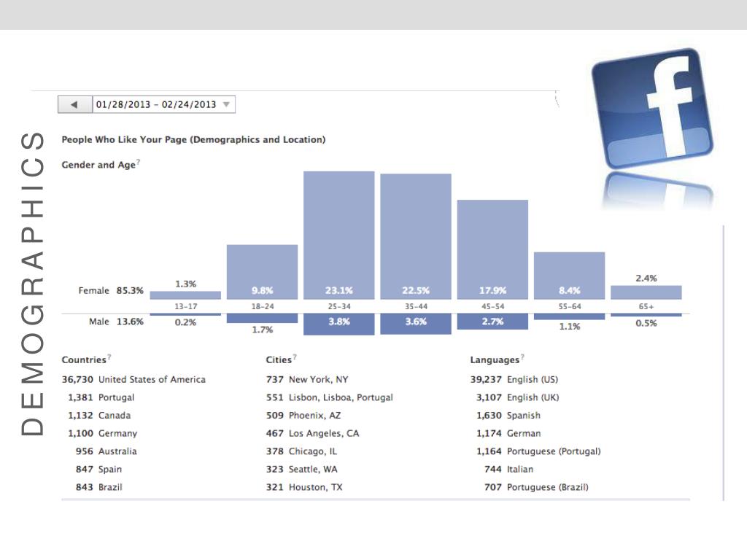Click Lisbon, Lisboa, Portugal city row

coord(330,397)
